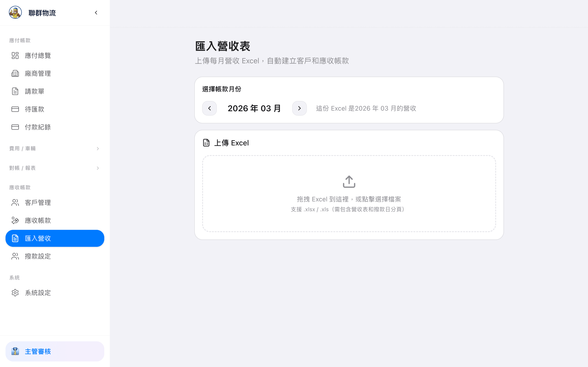This screenshot has width=588, height=367.
Task: Click the 應收帳款 route icon
Action: coord(15,220)
